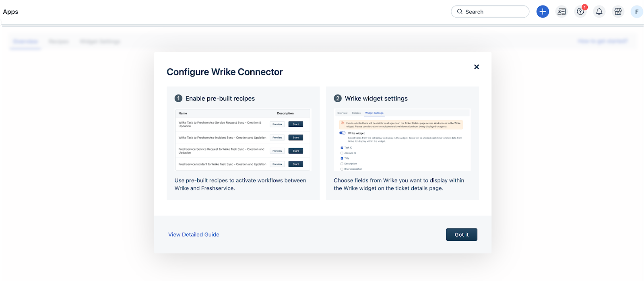
Task: Click the 'Choose fields from Wrike' description
Action: tap(399, 184)
